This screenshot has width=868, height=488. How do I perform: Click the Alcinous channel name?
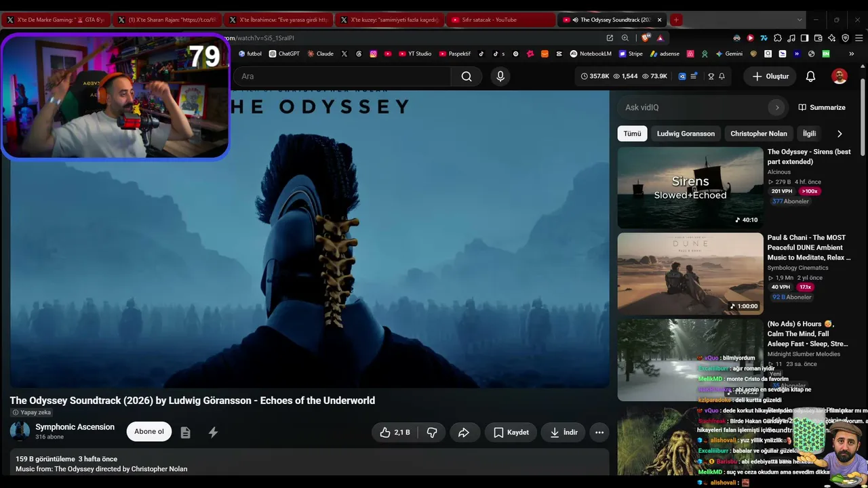[x=779, y=172]
